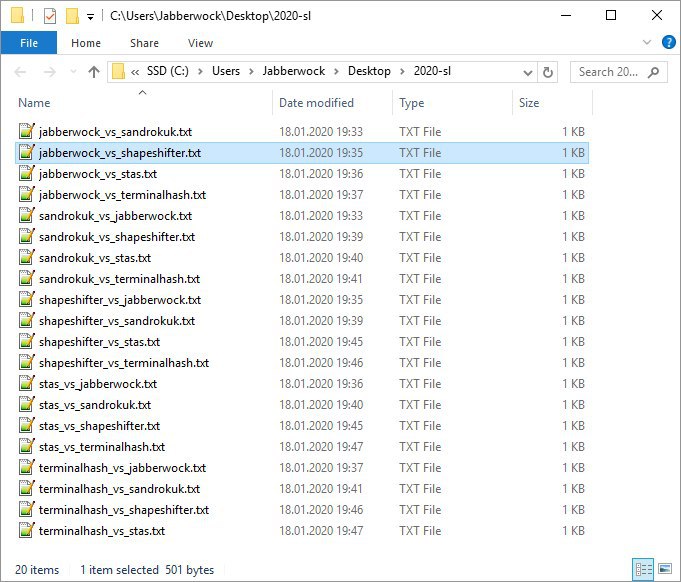Switch to the View ribbon tab
This screenshot has height=582, width=681.
pos(200,43)
